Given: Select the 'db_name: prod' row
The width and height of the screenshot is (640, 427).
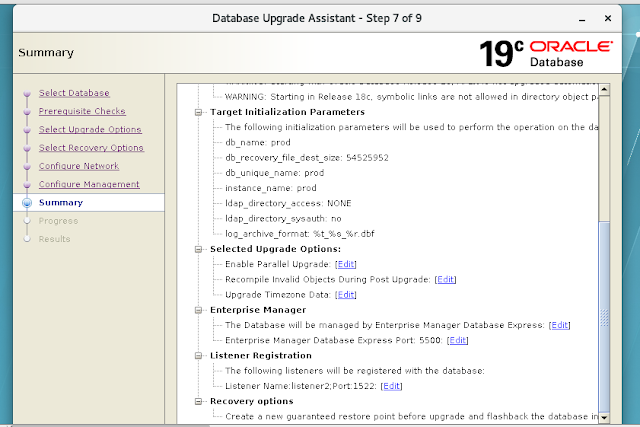Looking at the screenshot, I should click(258, 142).
